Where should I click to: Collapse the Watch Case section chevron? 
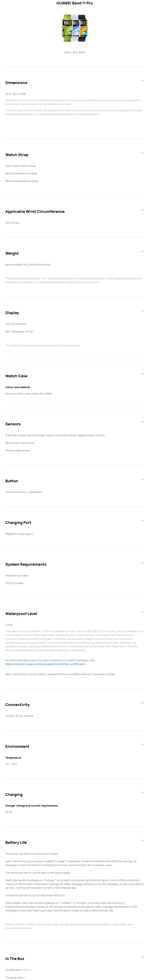(142, 374)
